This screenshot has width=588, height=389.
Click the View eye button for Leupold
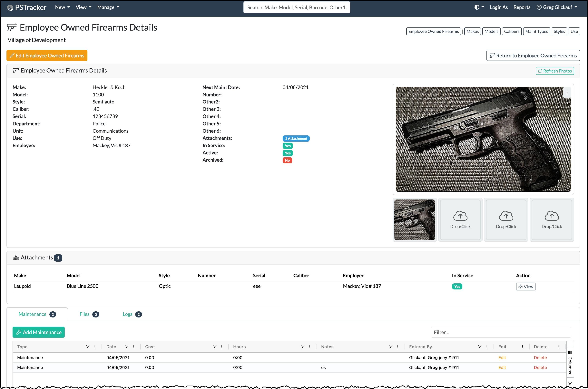click(525, 287)
